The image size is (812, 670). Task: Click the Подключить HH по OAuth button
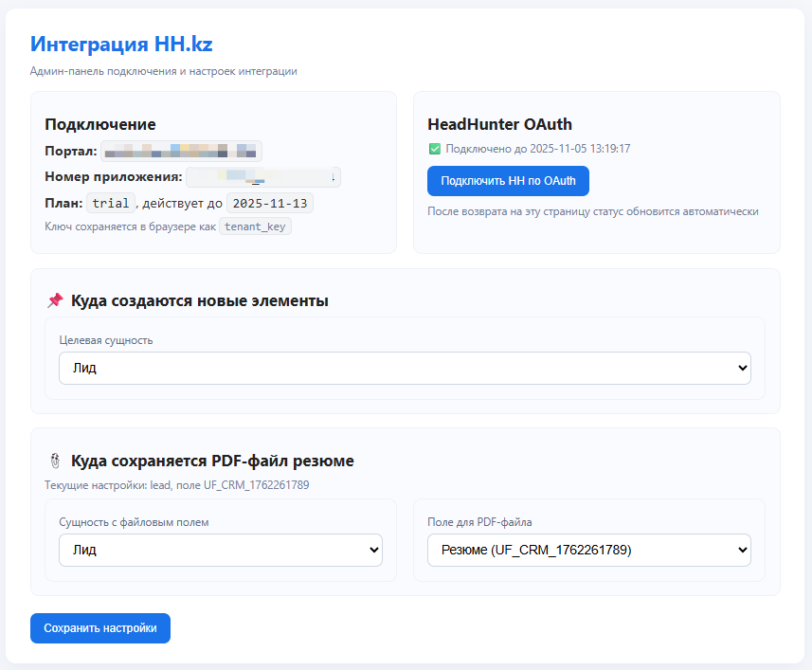(x=508, y=181)
